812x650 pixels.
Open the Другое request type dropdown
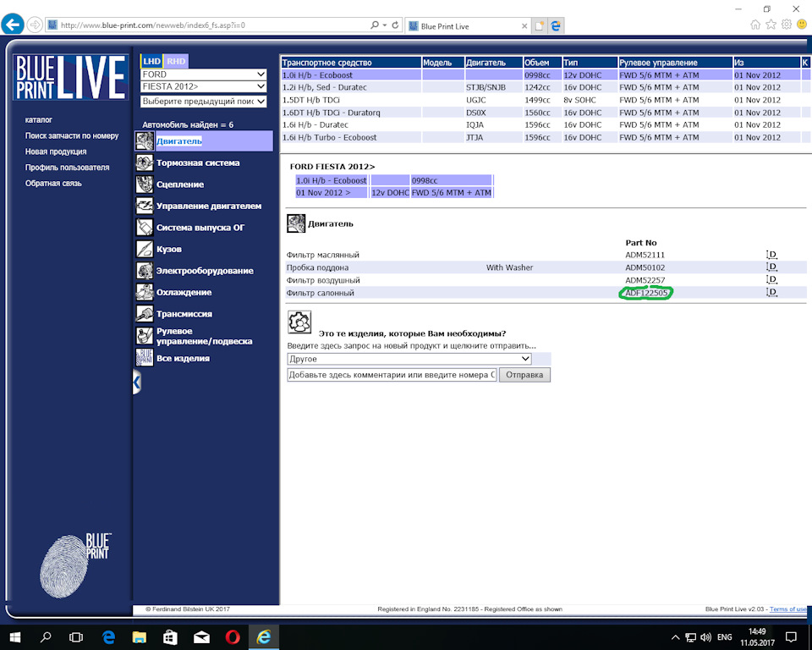point(409,359)
